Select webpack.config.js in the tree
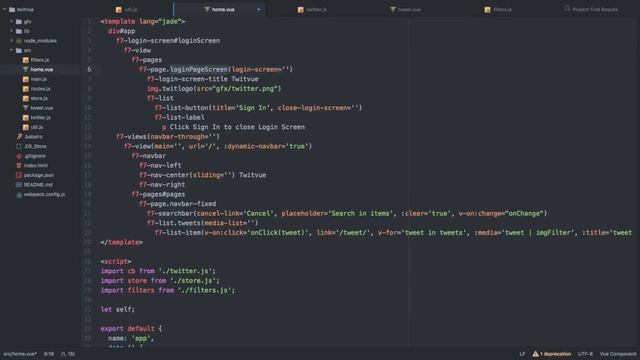Screen dimensions: 640x360 [44, 195]
